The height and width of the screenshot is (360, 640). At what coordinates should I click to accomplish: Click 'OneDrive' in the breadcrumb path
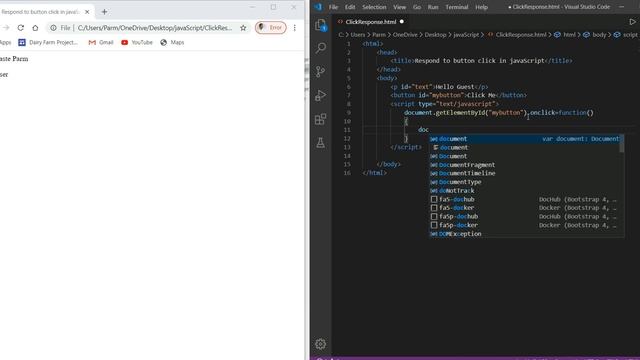pos(405,35)
